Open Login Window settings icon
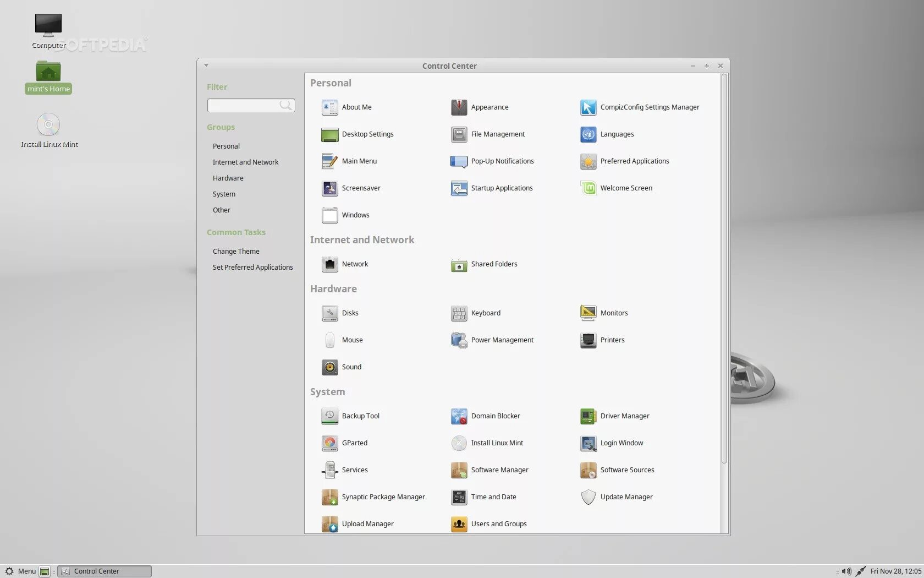 [588, 443]
